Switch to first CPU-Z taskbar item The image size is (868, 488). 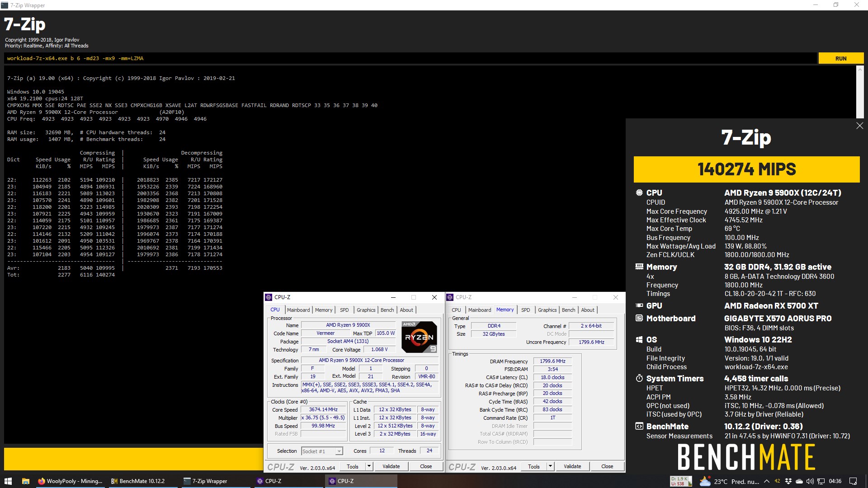point(288,481)
